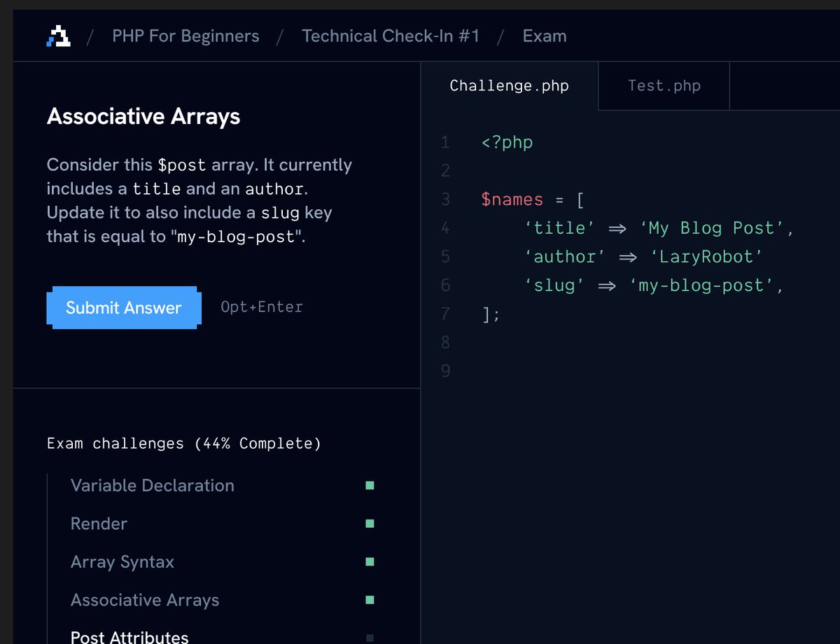Click completion square beside Associative Arrays list item
Image resolution: width=840 pixels, height=644 pixels.
pos(370,600)
